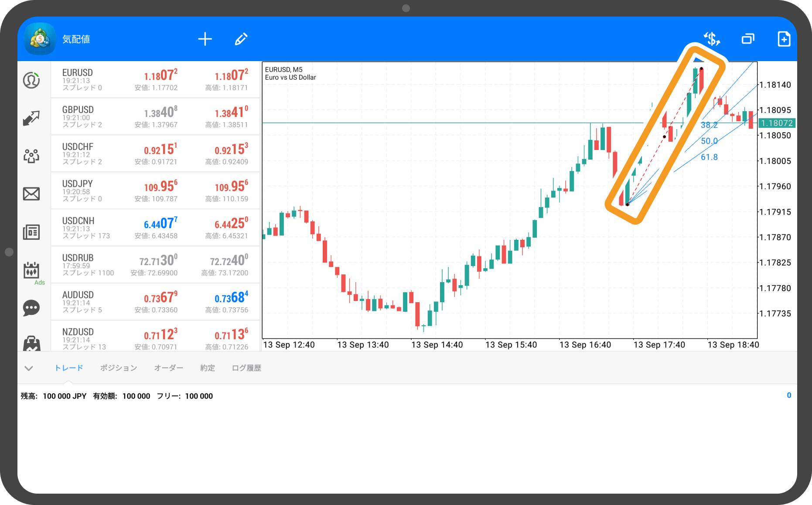Open the mailbox envelope icon
The height and width of the screenshot is (505, 812).
tap(31, 194)
